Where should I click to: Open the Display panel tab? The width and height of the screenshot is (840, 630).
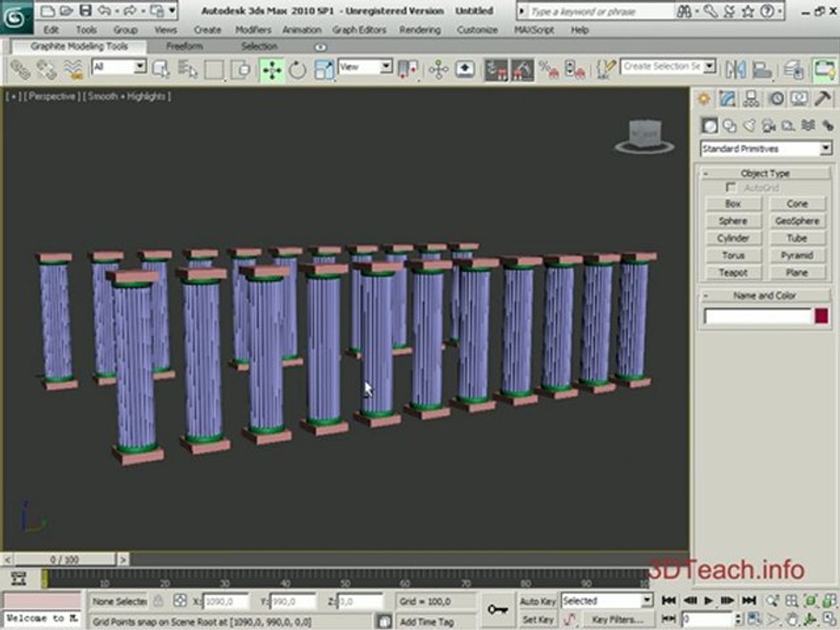799,99
